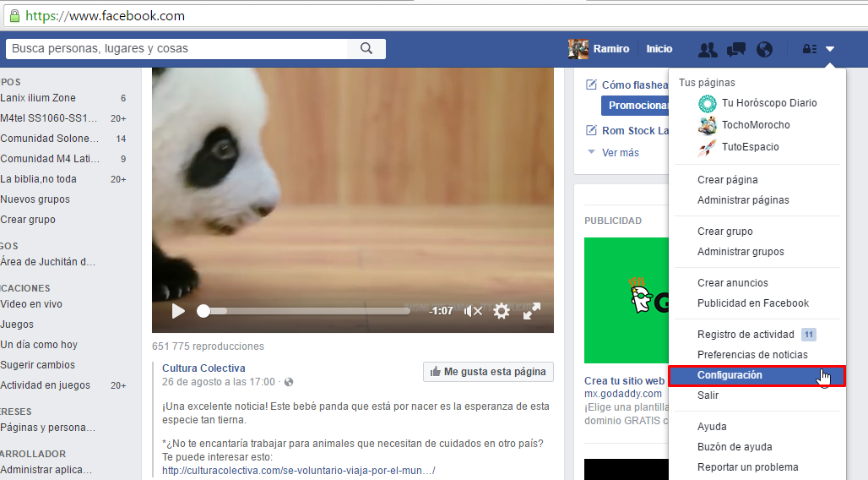Open La biblia,no toda group
Image resolution: width=868 pixels, height=480 pixels.
coord(38,179)
